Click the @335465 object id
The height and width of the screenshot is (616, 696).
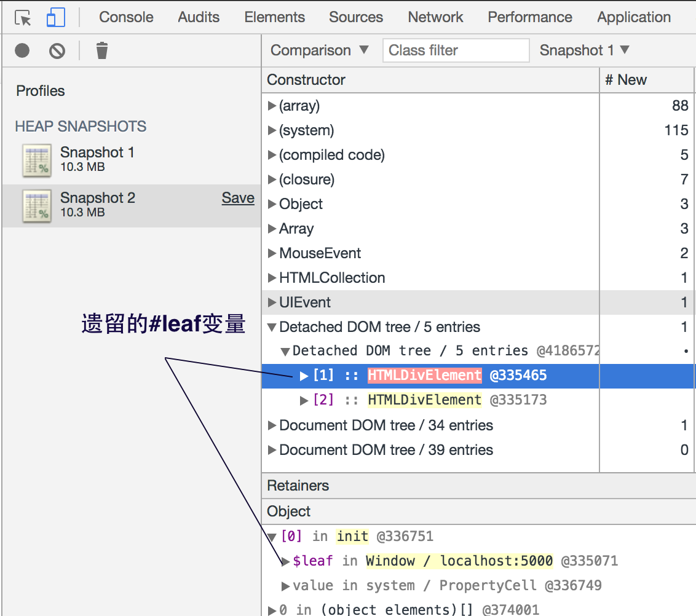[518, 376]
